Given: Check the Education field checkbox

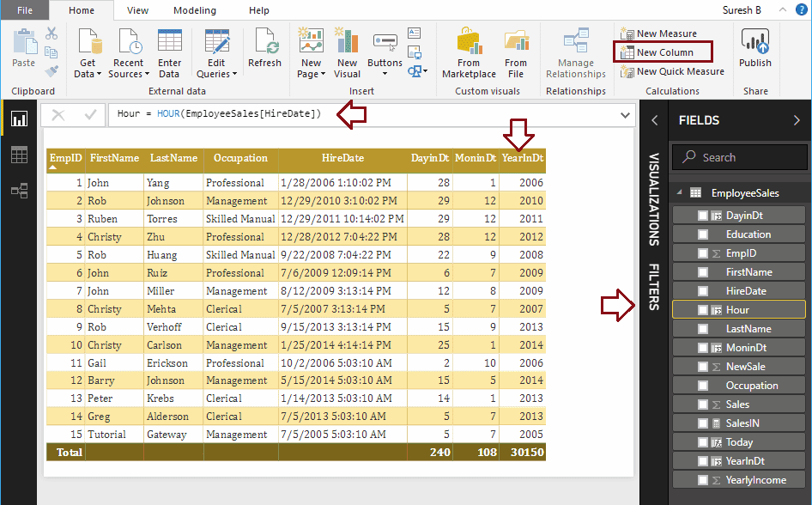Looking at the screenshot, I should pos(703,234).
